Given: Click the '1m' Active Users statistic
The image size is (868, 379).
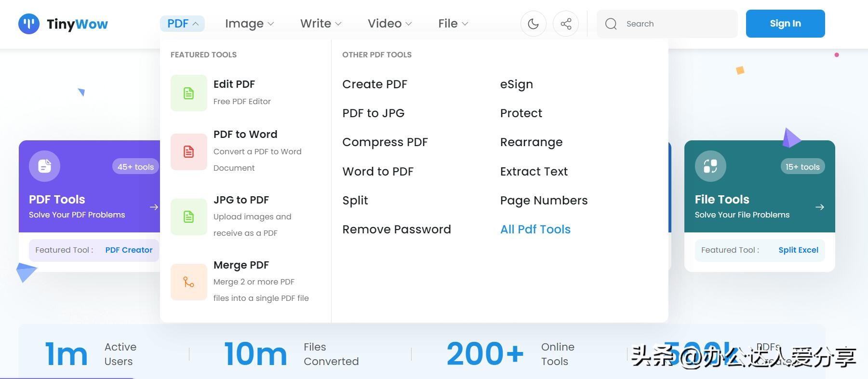Looking at the screenshot, I should [x=66, y=354].
